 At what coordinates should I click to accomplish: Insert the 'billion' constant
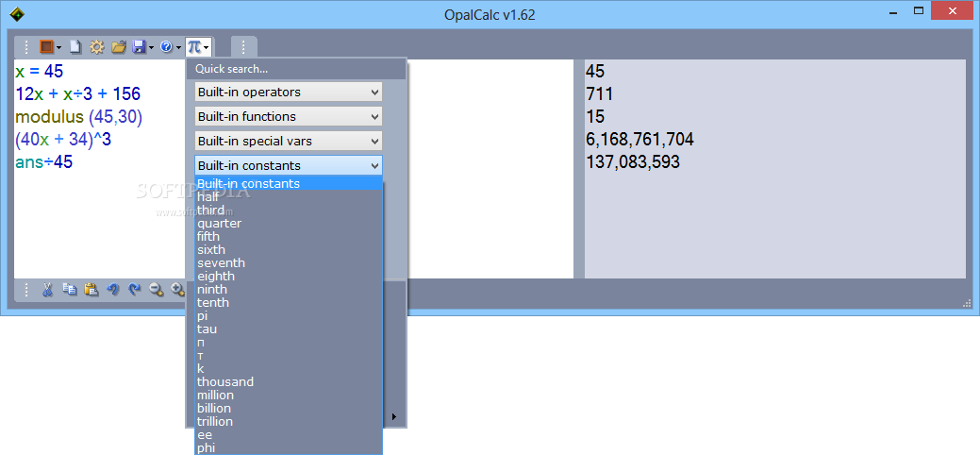289,408
